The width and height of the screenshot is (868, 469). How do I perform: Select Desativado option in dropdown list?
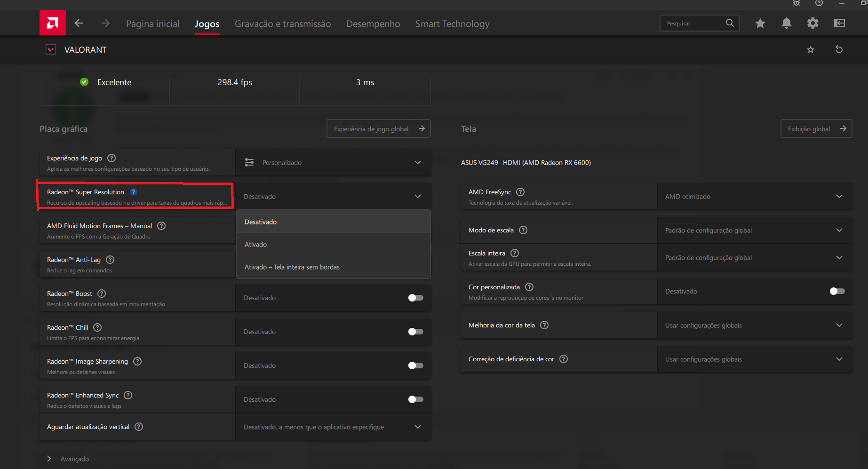tap(334, 222)
